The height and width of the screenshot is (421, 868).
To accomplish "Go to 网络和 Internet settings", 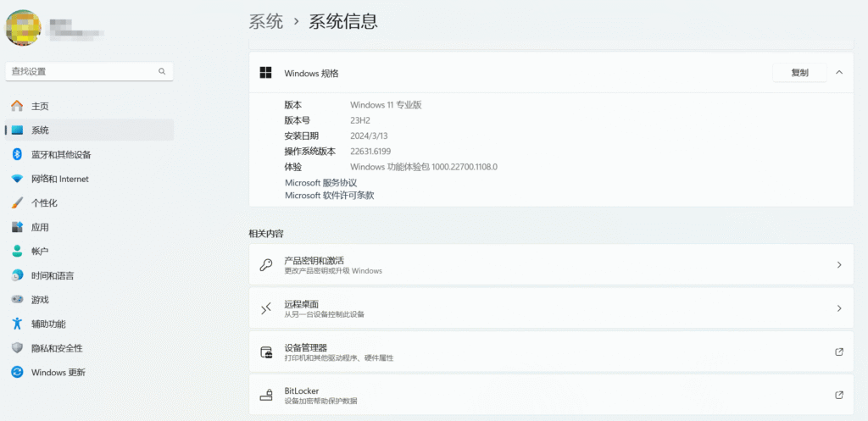I will (89, 179).
